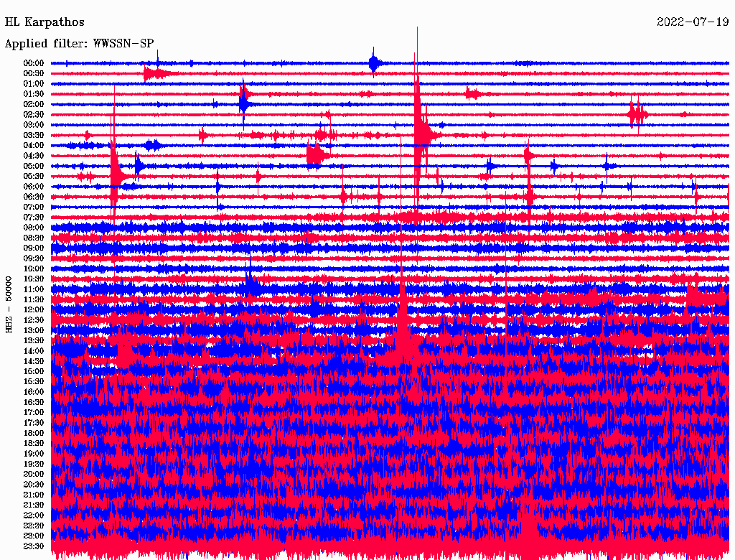This screenshot has height=560, width=735.
Task: Select the '04:00' time label
Action: pyautogui.click(x=34, y=146)
